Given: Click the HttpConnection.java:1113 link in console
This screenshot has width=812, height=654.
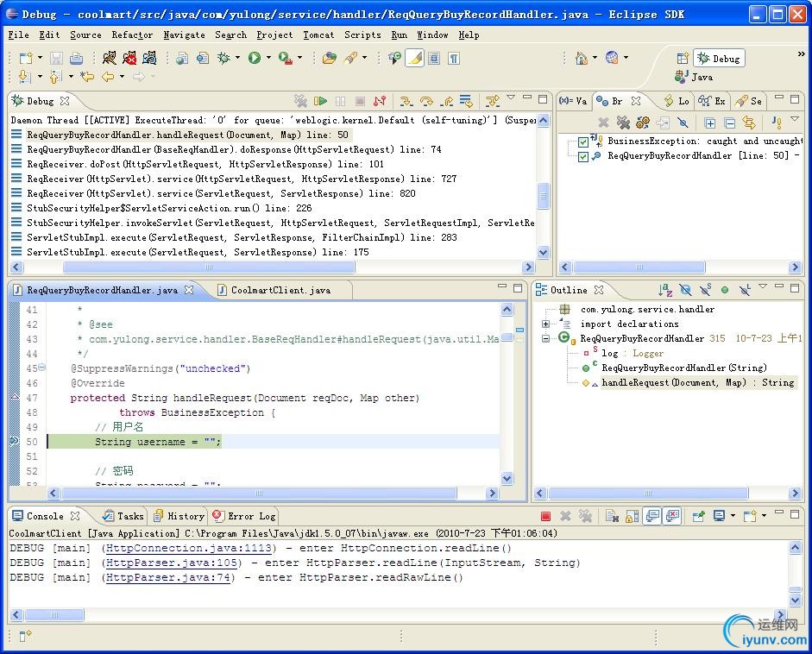Looking at the screenshot, I should point(189,548).
